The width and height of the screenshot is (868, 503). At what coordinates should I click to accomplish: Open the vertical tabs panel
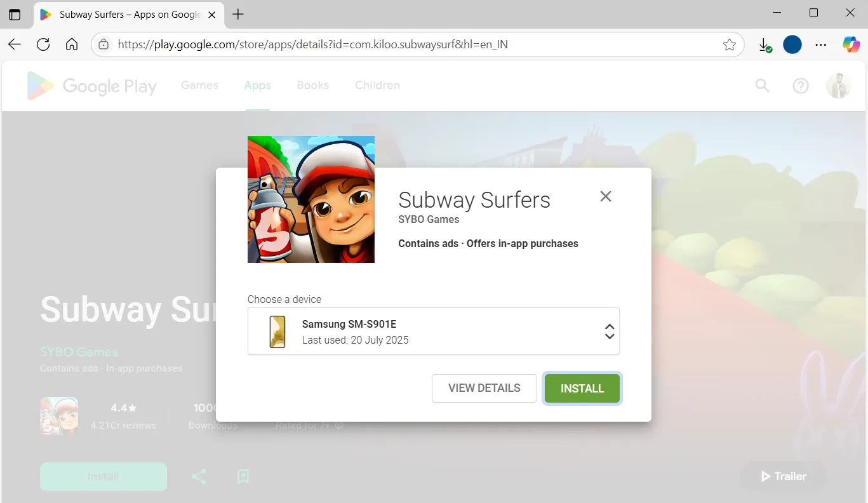tap(14, 13)
